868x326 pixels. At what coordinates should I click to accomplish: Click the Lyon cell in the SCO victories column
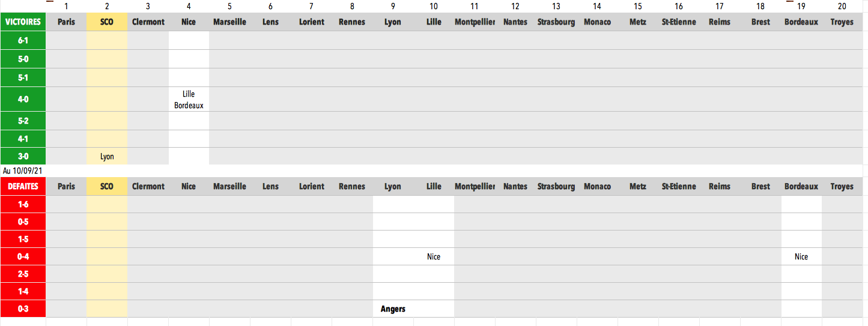[x=107, y=157]
